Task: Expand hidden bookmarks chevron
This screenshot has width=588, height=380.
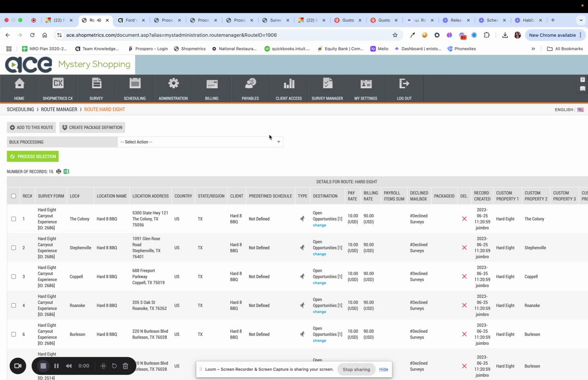Action: tap(533, 49)
